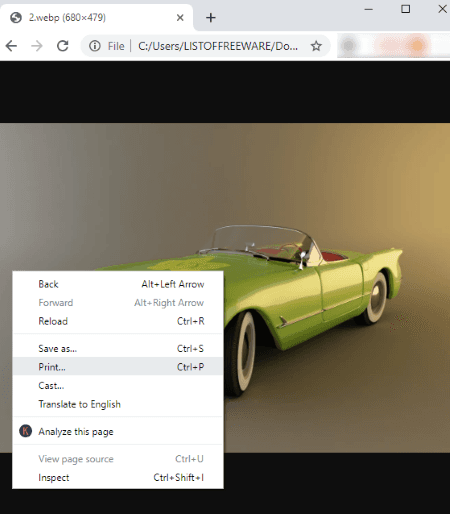Click the browser Forward arrow button
This screenshot has width=450, height=514.
[37, 46]
